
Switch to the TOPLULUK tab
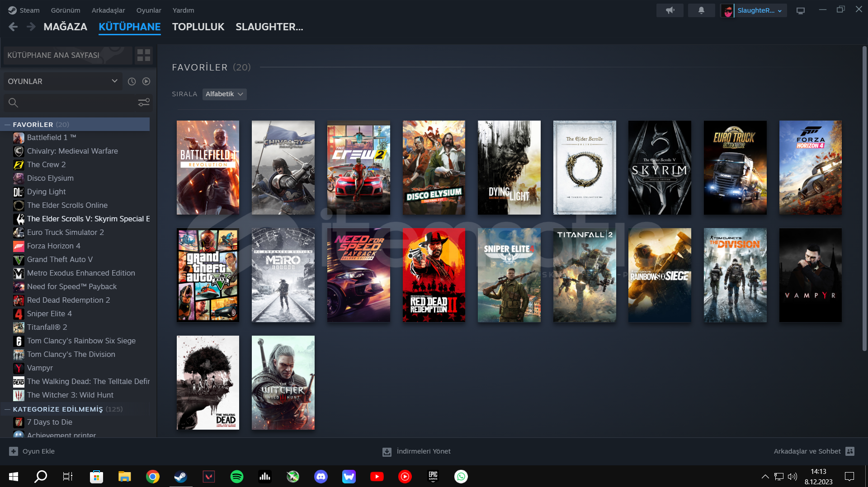[198, 27]
